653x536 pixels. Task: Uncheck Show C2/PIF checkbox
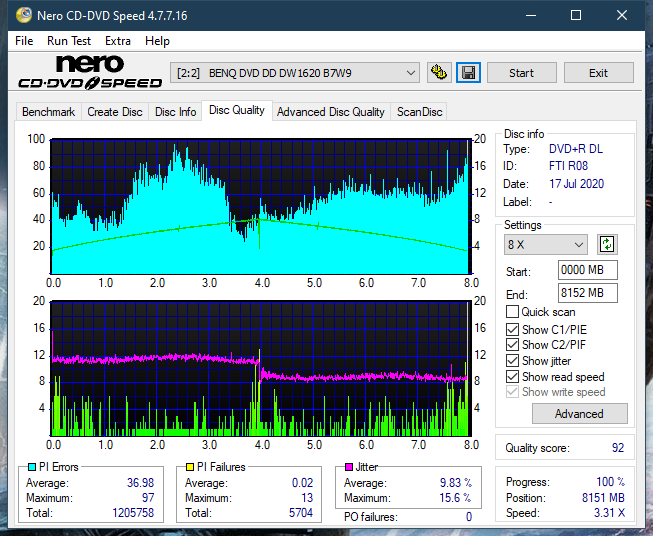click(512, 345)
